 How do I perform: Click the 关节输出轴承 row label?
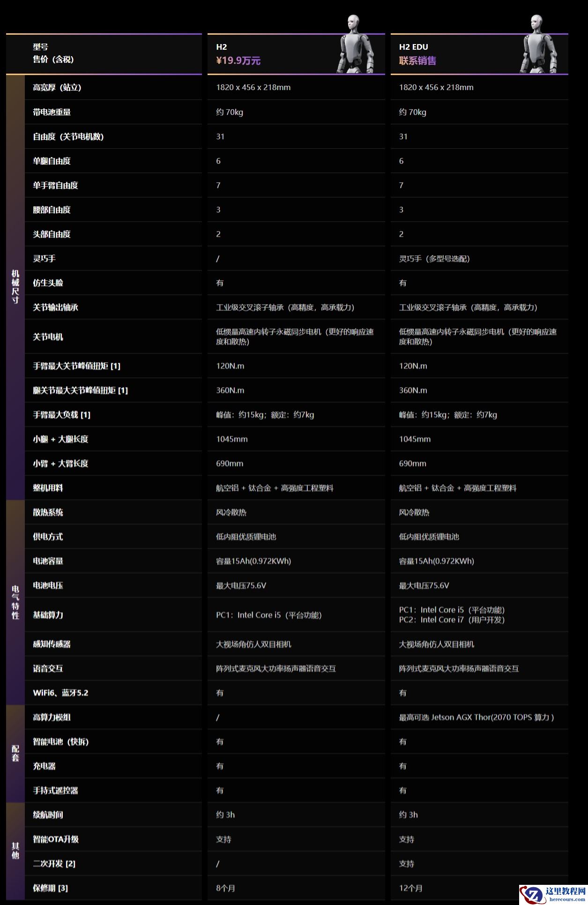[55, 307]
